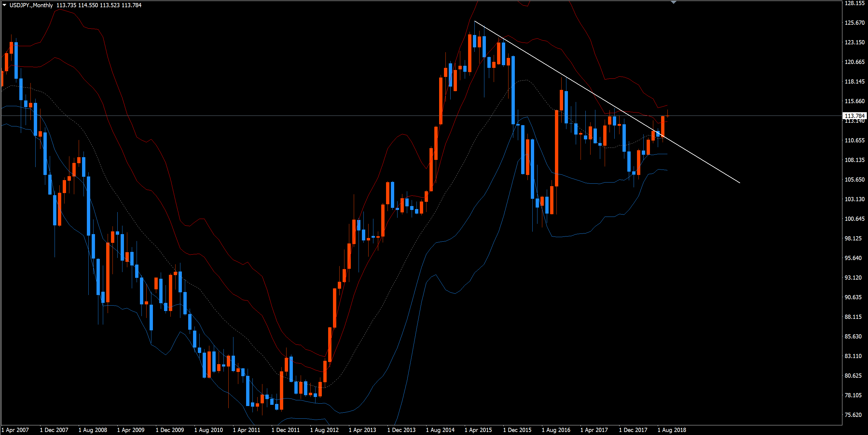The height and width of the screenshot is (435, 868).
Task: Click the USDJPY.,Monthly chart title text
Action: point(31,5)
